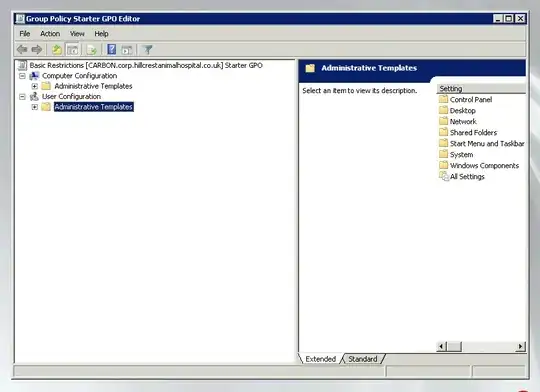
Task: Click the window title bar application icon
Action: pos(20,19)
